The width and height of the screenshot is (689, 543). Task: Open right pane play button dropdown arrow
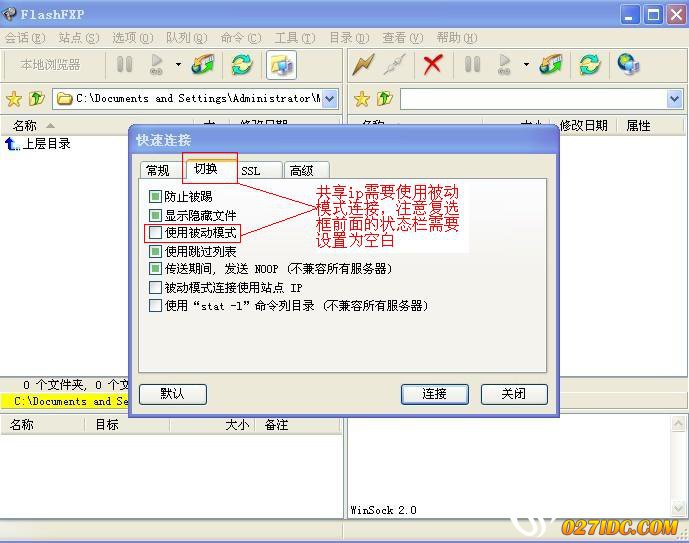526,65
